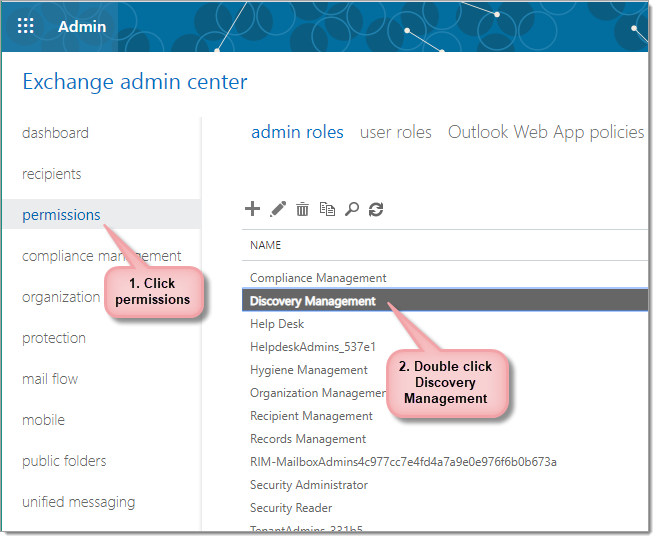The height and width of the screenshot is (540, 657).
Task: Click the Refresh icon
Action: click(376, 209)
